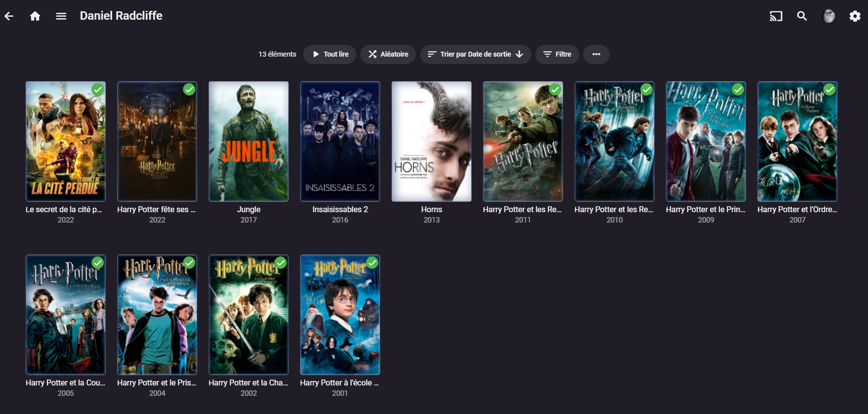Click the 'Harry Potter et le Prin...' title

(x=706, y=209)
